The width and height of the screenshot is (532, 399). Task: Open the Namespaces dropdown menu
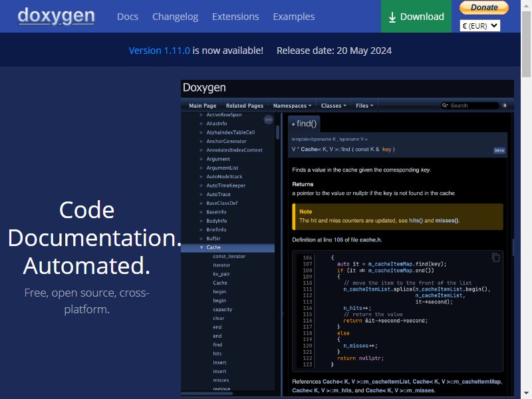(x=292, y=106)
